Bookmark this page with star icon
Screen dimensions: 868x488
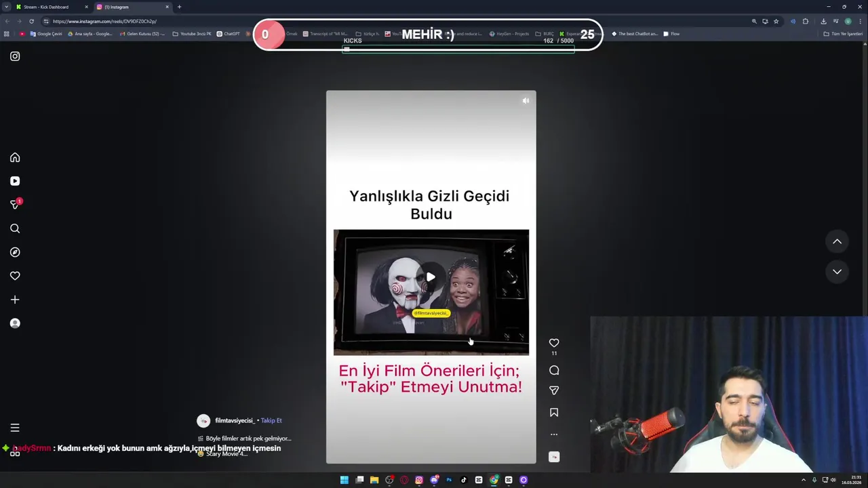[776, 21]
